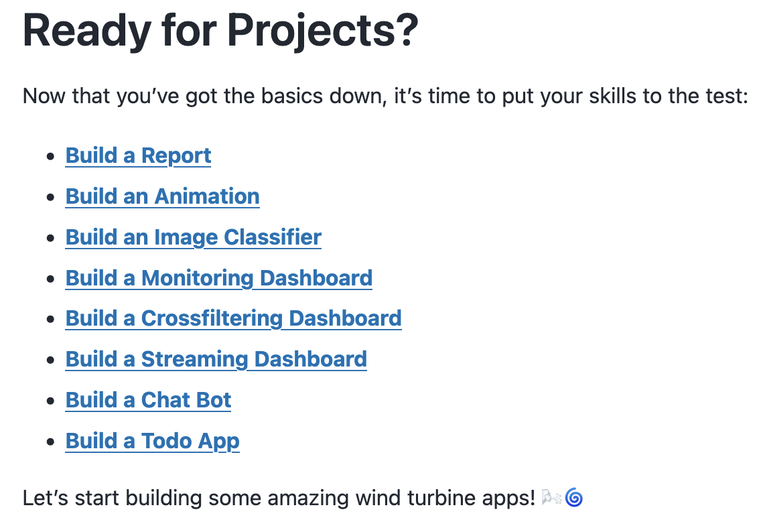
Task: Click the bullet beside Build a Chat Bot
Action: coord(50,401)
